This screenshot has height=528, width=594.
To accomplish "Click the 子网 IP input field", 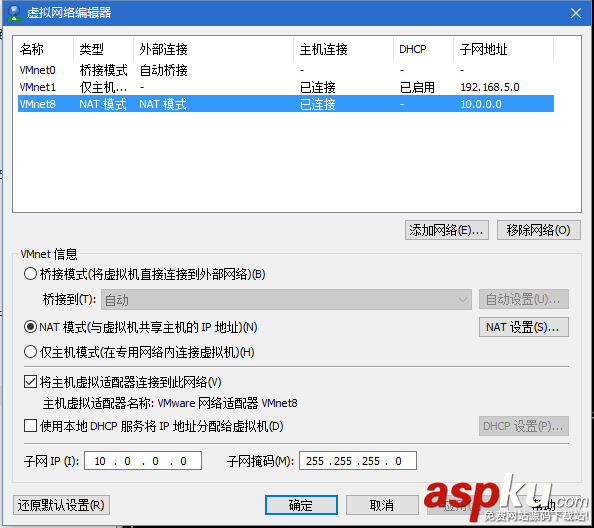I will [143, 461].
